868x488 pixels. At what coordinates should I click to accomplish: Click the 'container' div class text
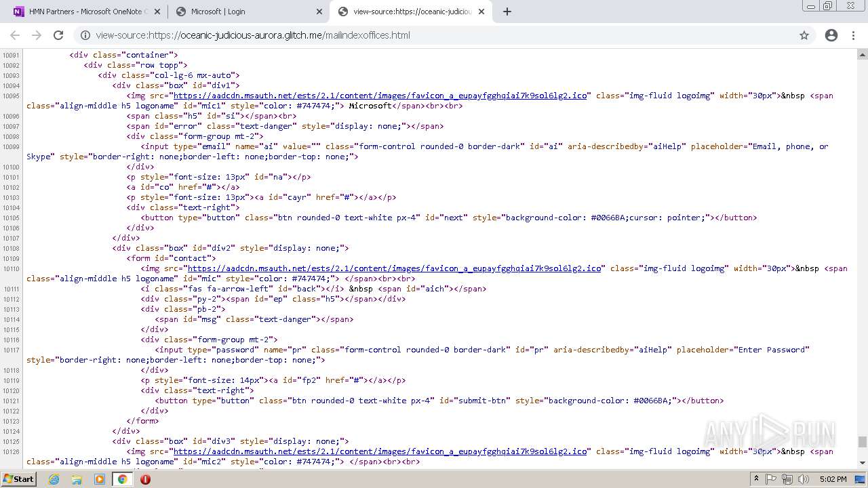point(148,55)
